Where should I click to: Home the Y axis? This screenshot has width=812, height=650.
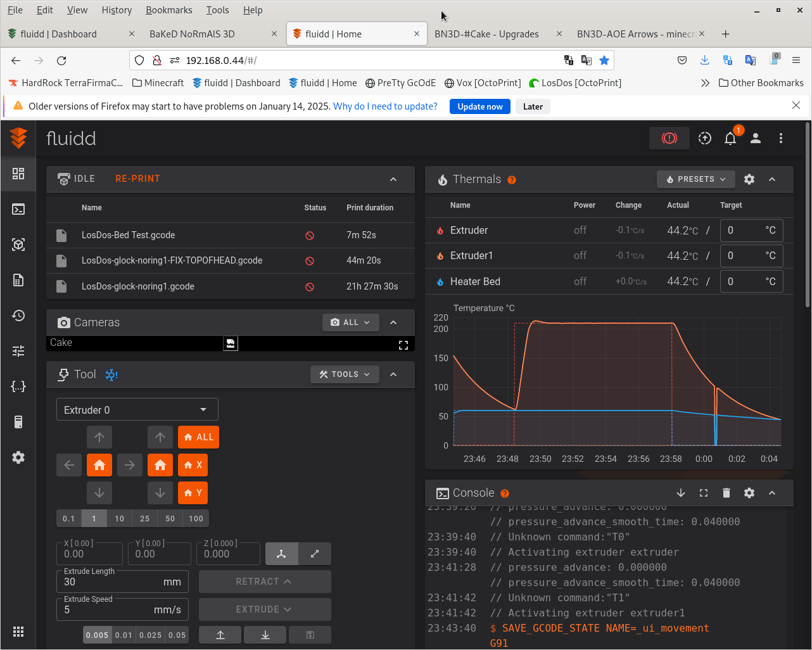[193, 493]
